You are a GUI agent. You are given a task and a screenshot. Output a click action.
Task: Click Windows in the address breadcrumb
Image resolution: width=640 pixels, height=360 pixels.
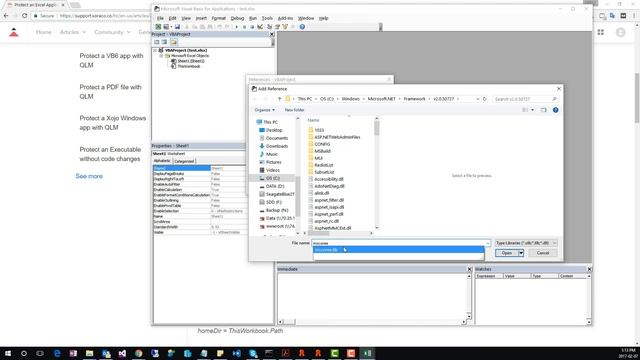[351, 99]
